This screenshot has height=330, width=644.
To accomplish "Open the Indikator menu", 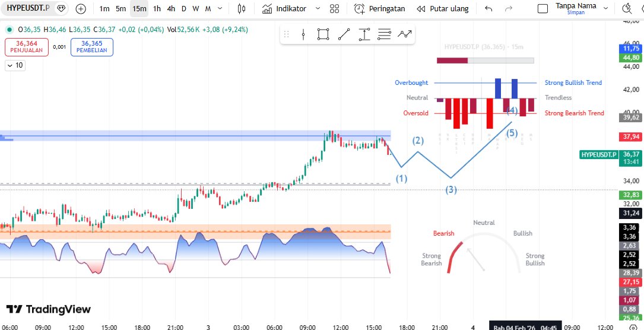I will pos(285,9).
